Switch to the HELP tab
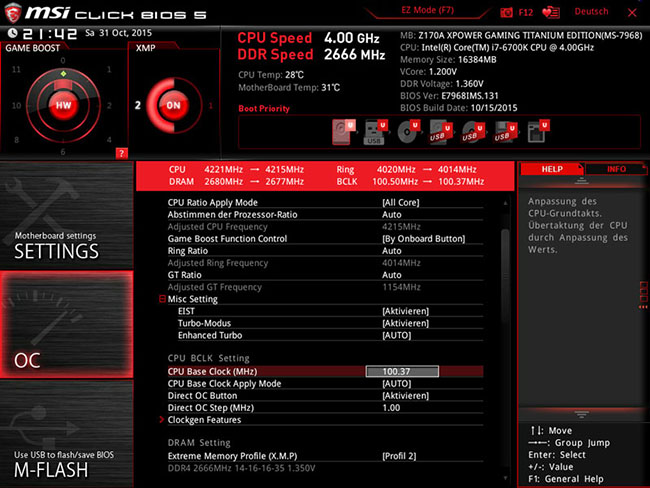Viewport: 650px width, 488px height. [x=552, y=169]
